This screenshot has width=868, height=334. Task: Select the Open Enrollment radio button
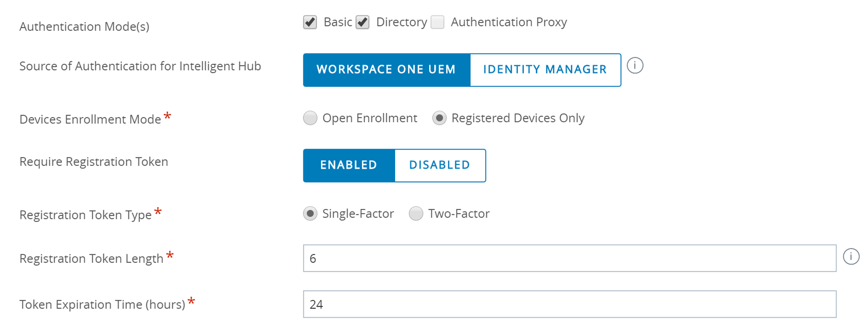point(310,118)
